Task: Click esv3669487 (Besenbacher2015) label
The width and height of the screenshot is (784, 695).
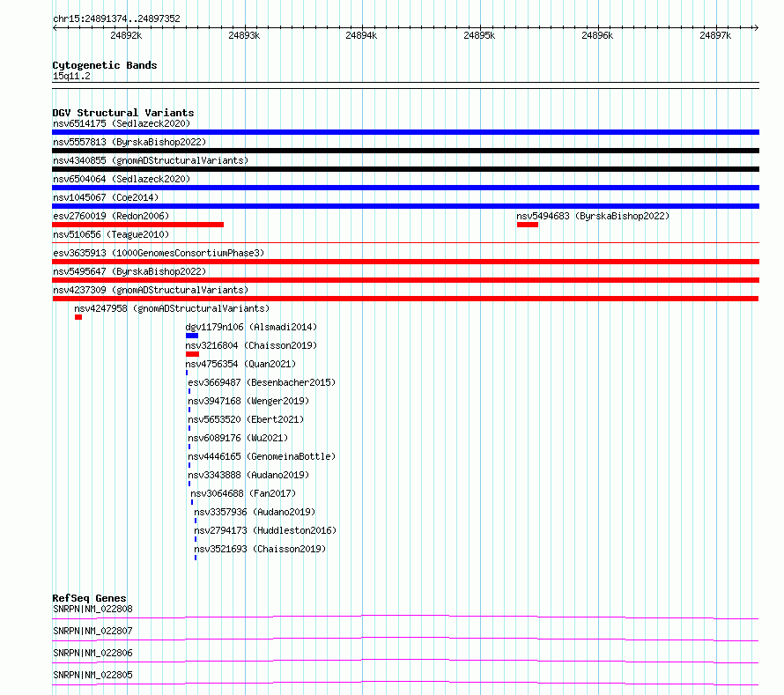Action: [x=262, y=382]
